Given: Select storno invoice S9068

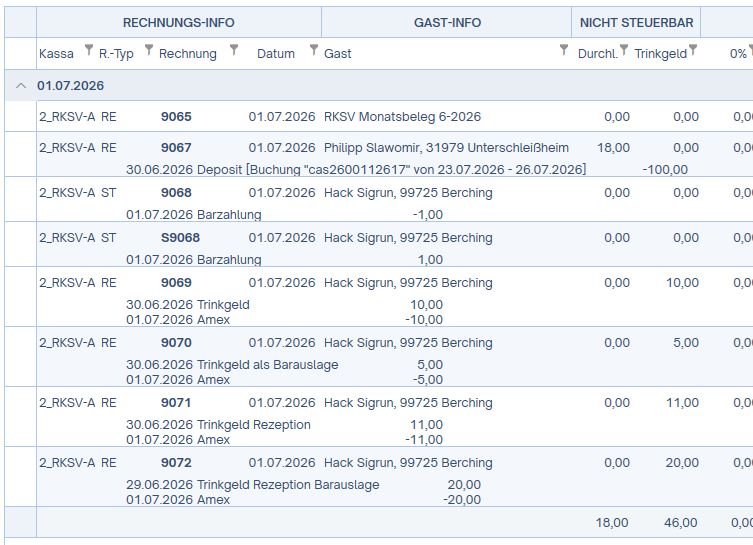Looking at the screenshot, I should [x=180, y=238].
